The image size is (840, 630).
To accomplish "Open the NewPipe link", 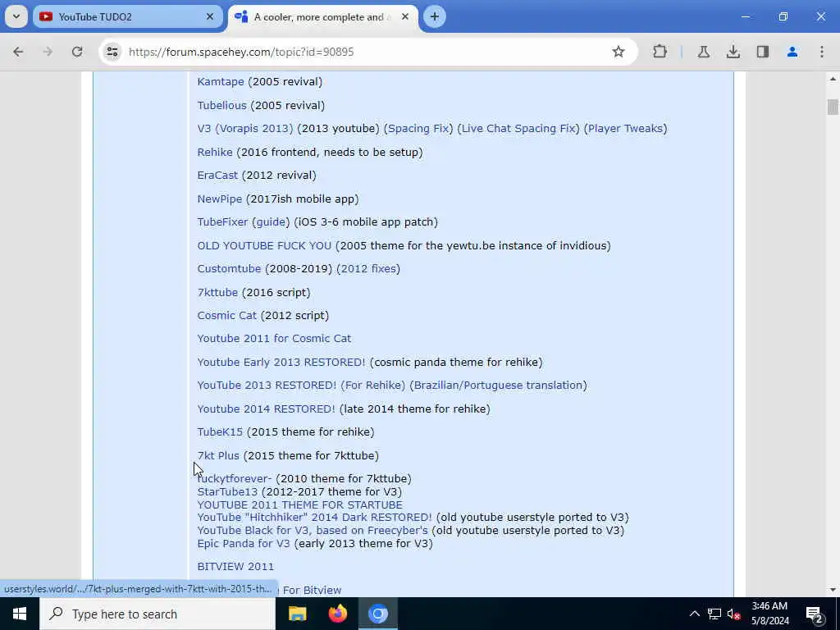I will point(220,199).
